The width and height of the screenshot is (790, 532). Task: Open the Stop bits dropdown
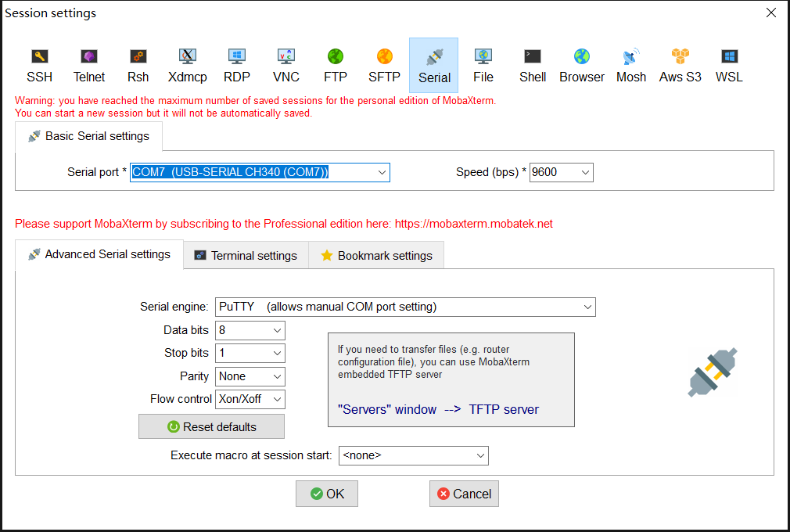tap(250, 353)
